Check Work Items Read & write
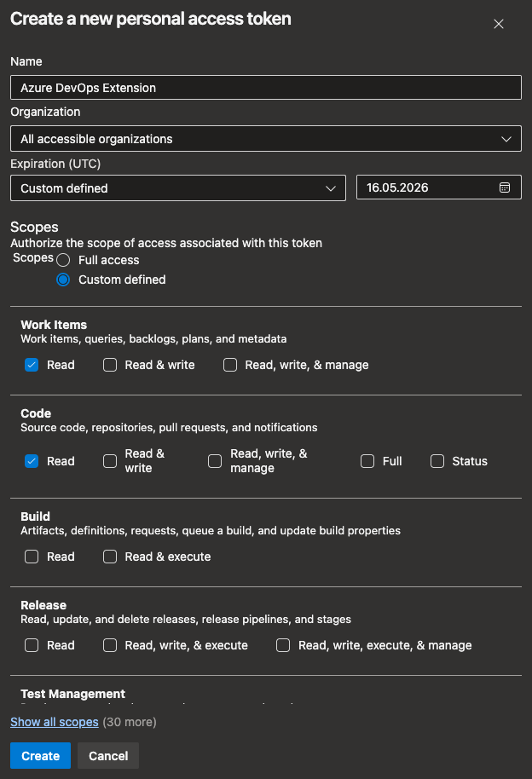This screenshot has height=779, width=532. 110,365
